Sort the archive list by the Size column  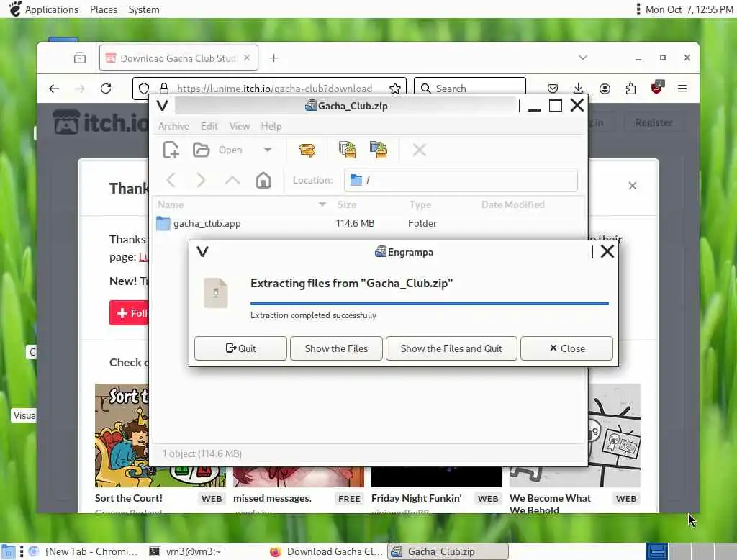point(346,204)
